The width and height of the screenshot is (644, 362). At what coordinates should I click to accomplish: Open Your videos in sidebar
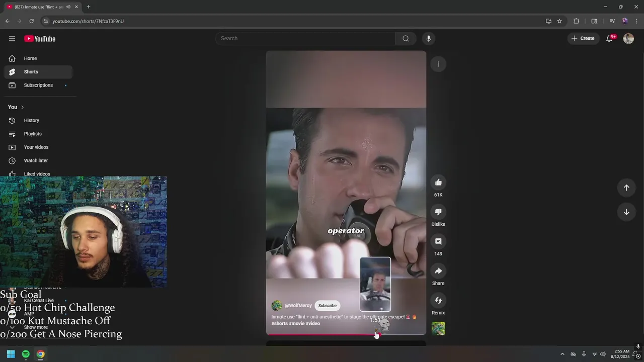click(x=38, y=147)
